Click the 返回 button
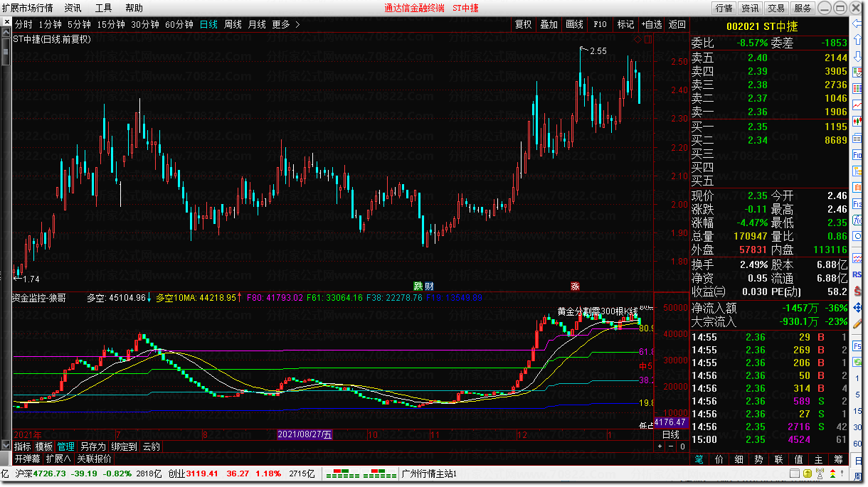 677,24
